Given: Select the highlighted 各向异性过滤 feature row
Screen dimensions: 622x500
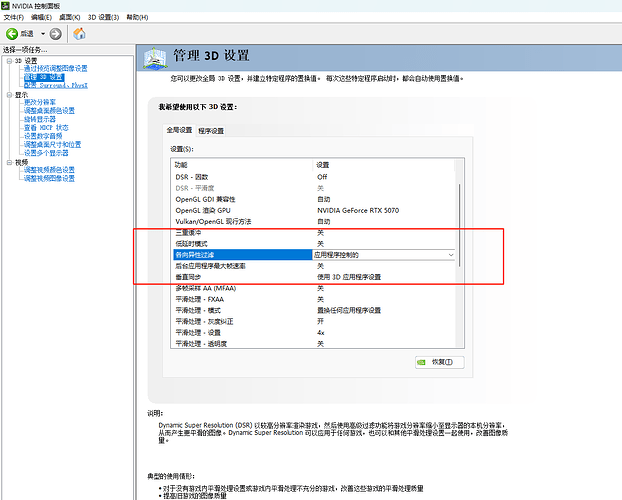Looking at the screenshot, I should (x=243, y=255).
